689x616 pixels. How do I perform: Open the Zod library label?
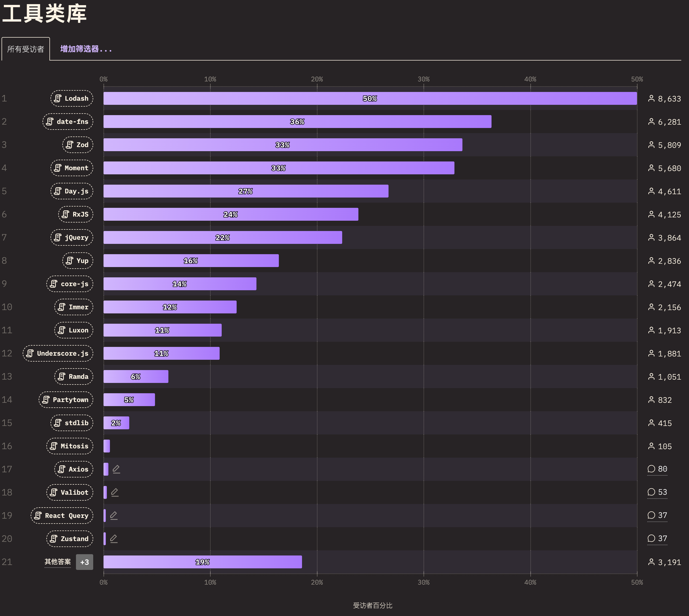[77, 145]
